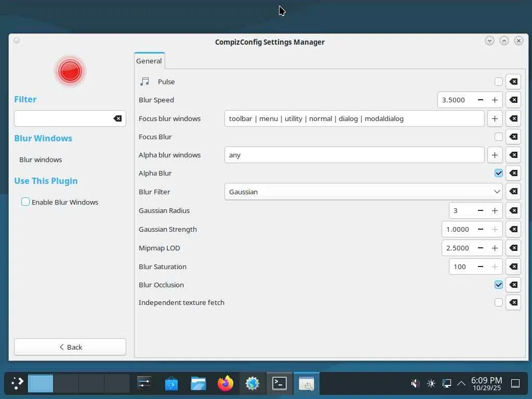Reset Mipmap LOD to default
Screen dimensions: 532x399
513,248
